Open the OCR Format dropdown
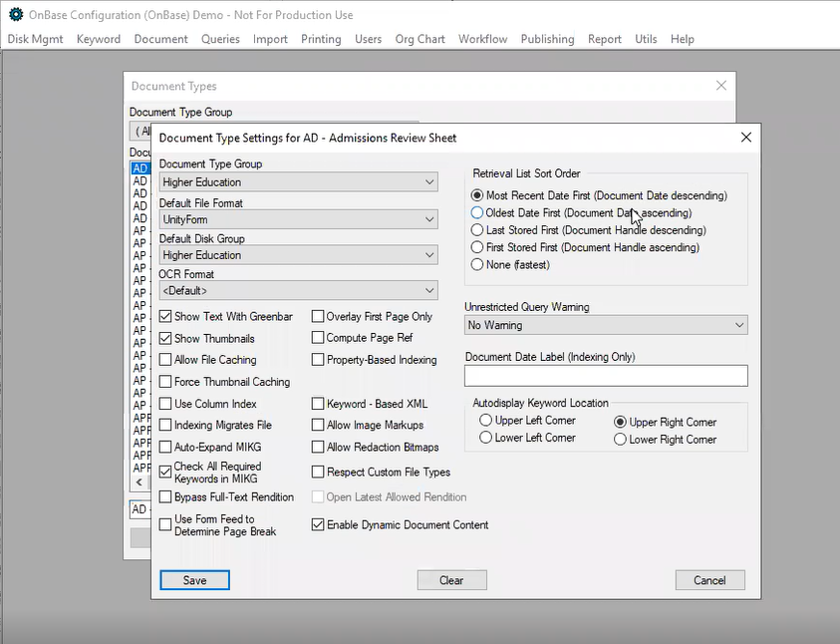 pos(430,291)
